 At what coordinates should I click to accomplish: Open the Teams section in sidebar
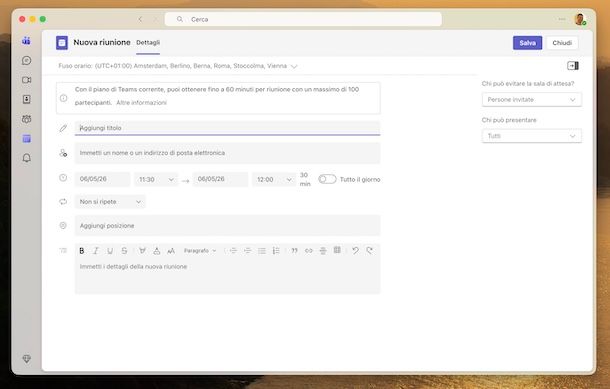[x=26, y=40]
